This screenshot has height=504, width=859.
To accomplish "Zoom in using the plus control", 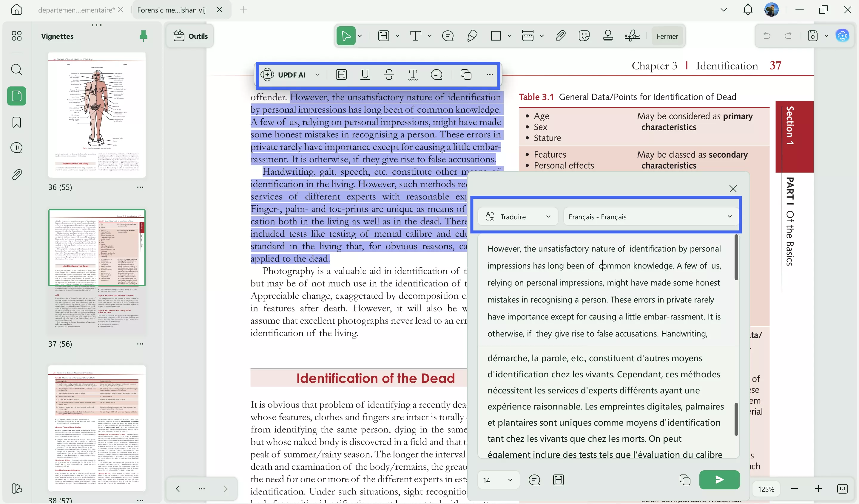I will [818, 489].
